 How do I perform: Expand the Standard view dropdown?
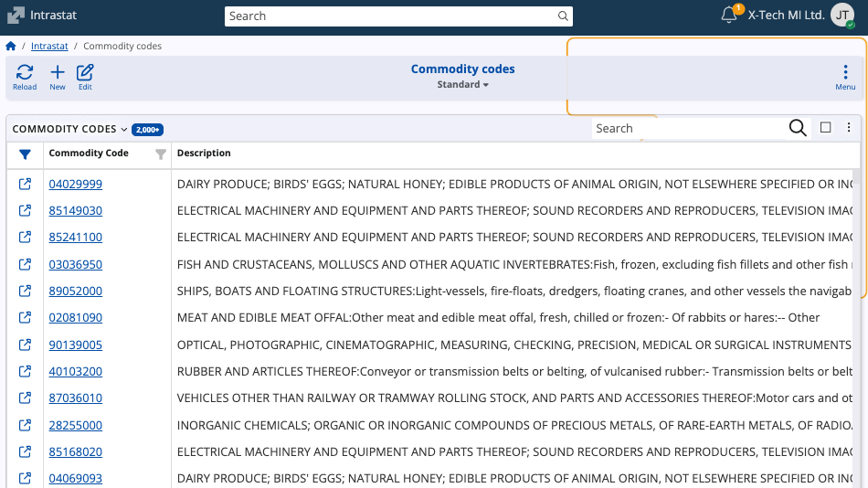(462, 85)
